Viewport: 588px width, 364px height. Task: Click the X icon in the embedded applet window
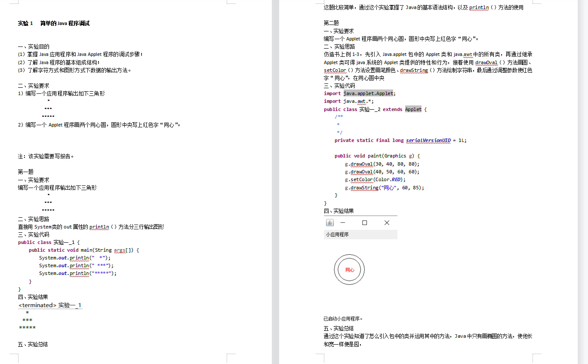(x=387, y=222)
